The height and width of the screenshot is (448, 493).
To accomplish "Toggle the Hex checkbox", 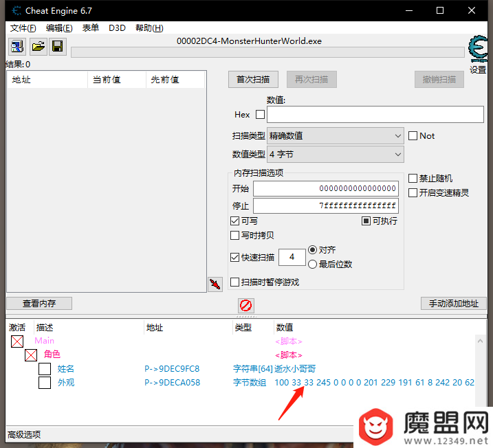I will point(260,114).
